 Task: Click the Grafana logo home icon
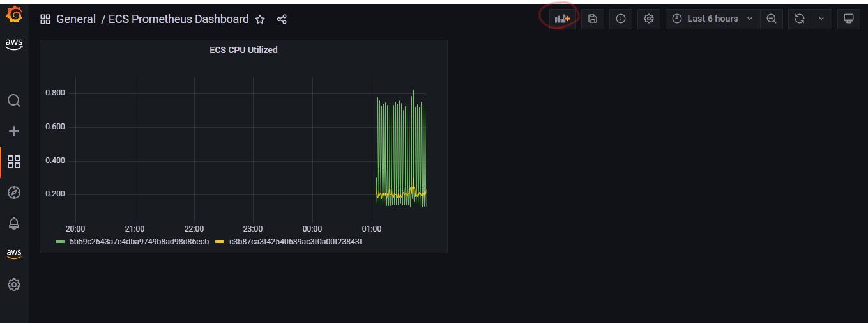pos(14,15)
